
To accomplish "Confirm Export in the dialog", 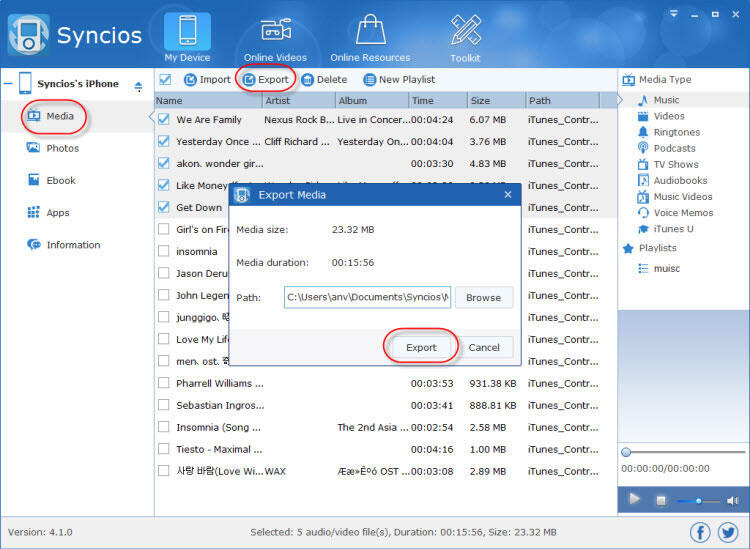I will (421, 347).
